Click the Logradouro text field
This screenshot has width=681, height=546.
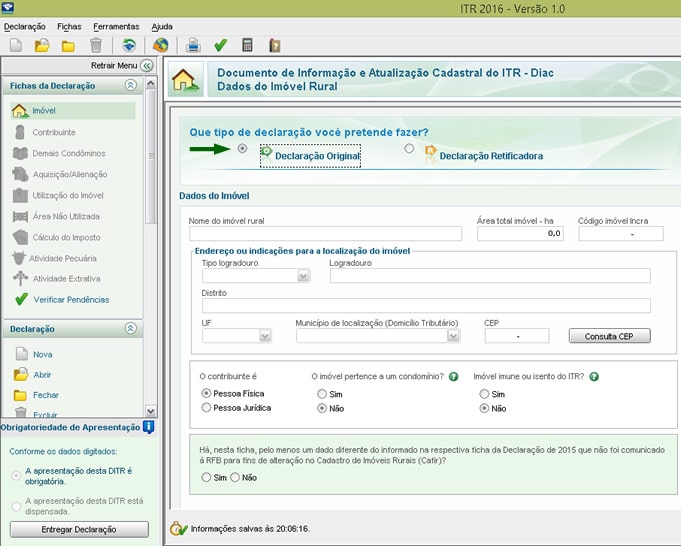point(490,276)
